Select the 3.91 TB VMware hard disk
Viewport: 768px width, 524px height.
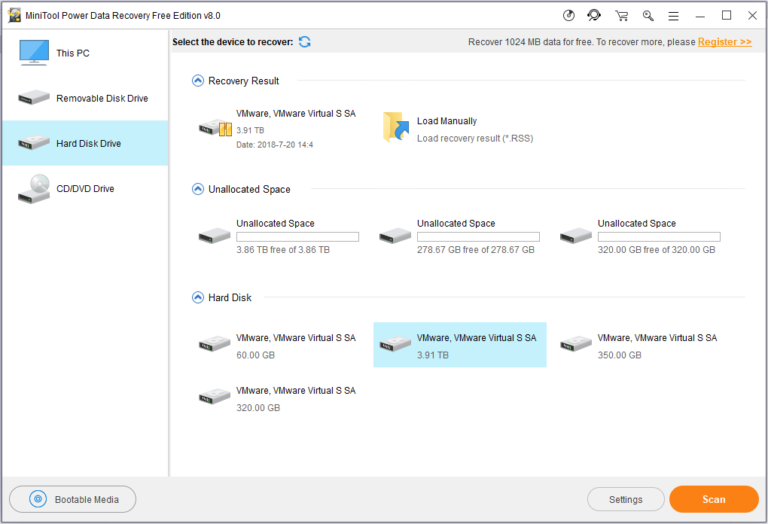coord(459,345)
